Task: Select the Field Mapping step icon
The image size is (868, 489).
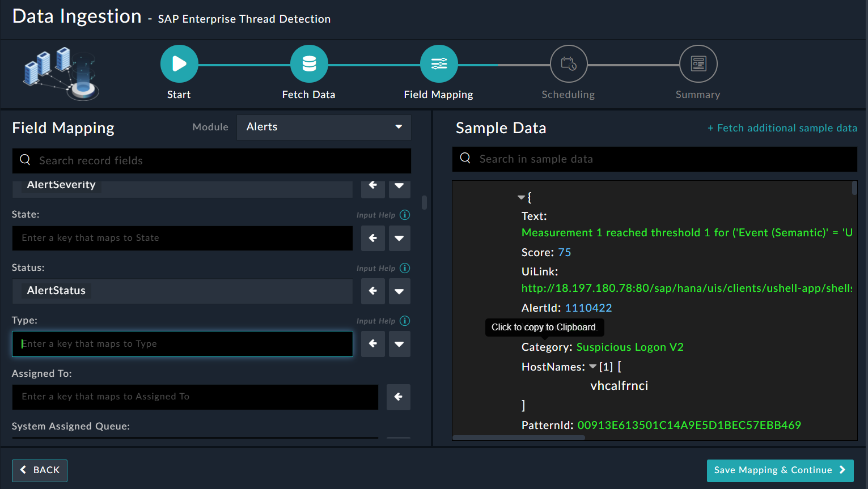Action: (439, 64)
